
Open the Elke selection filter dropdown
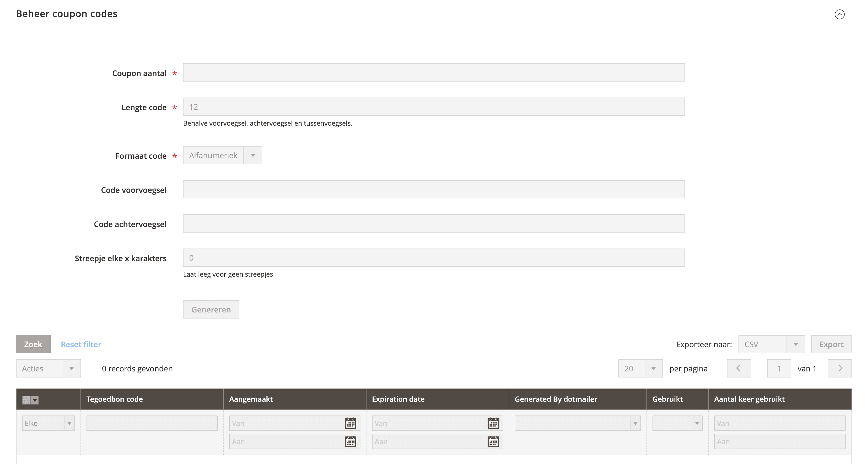pyautogui.click(x=48, y=423)
